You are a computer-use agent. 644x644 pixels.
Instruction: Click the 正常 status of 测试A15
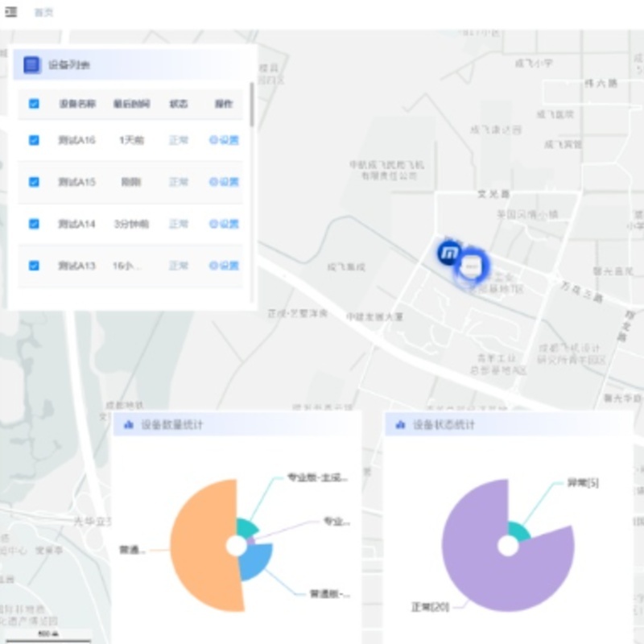[x=179, y=182]
